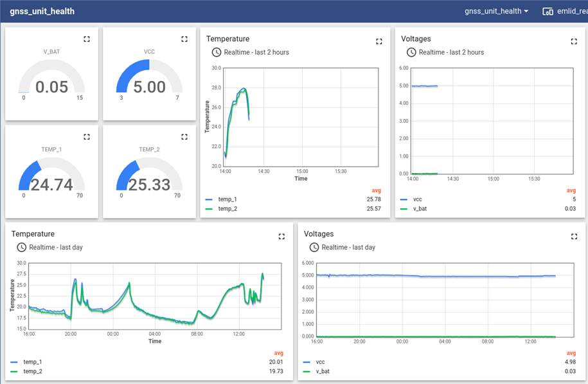Toggle temp_1 series in 2-hour Temperature legend
The image size is (588, 384).
point(227,199)
